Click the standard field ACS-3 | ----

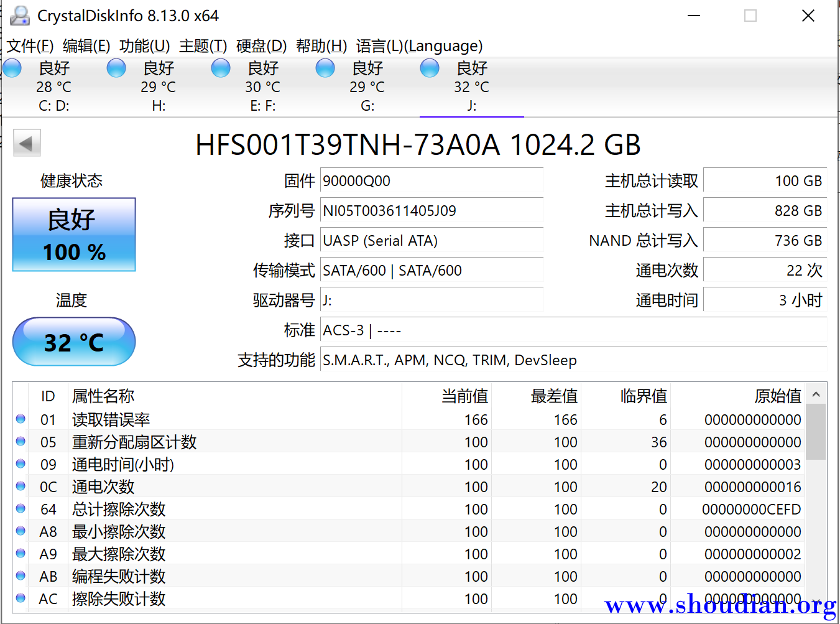coord(573,330)
